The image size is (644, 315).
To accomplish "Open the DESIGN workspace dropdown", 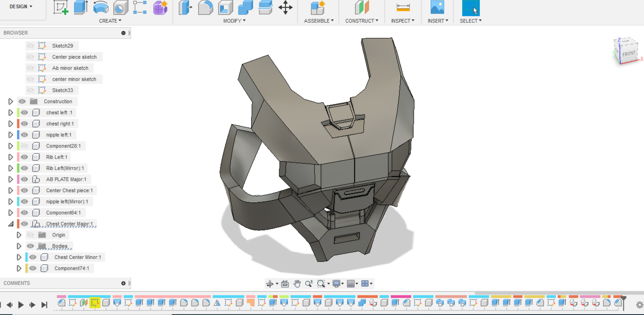I will click(x=21, y=7).
